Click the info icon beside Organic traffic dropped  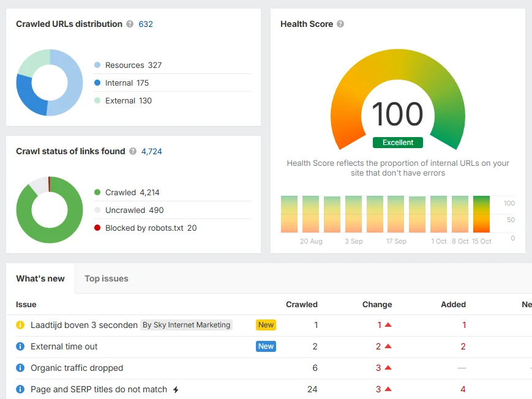[21, 368]
